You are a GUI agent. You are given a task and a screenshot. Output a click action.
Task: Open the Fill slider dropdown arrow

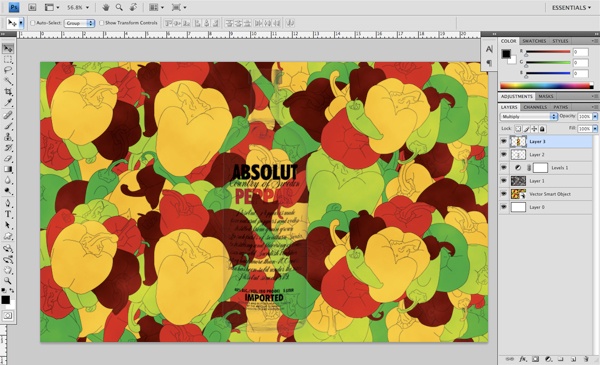[x=595, y=129]
